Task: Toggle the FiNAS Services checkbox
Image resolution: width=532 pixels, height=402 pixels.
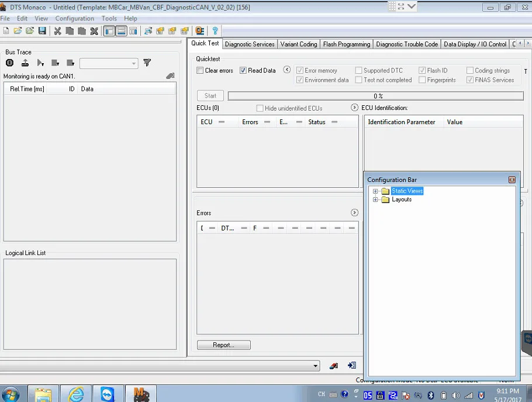Action: coord(470,80)
